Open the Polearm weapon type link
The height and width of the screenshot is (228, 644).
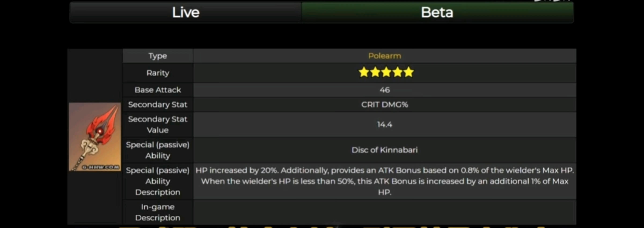coord(385,56)
